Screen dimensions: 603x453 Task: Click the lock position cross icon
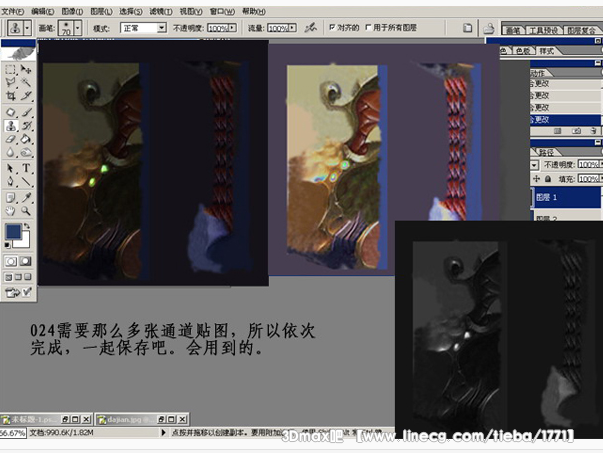pos(536,179)
